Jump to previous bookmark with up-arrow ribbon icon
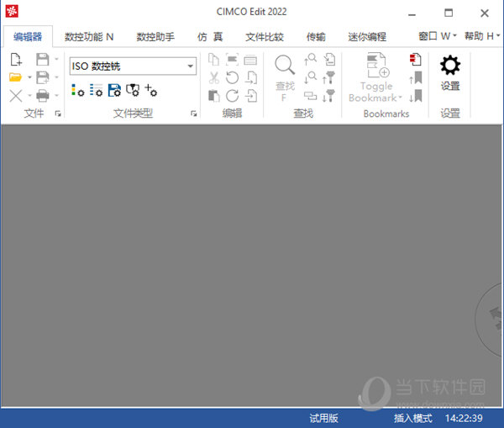The height and width of the screenshot is (428, 504). 416,77
